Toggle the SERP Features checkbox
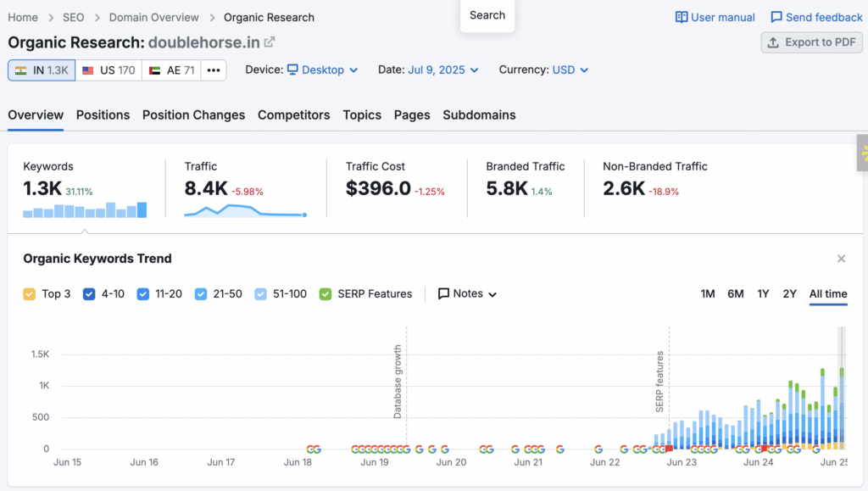The height and width of the screenshot is (491, 868). coord(325,294)
